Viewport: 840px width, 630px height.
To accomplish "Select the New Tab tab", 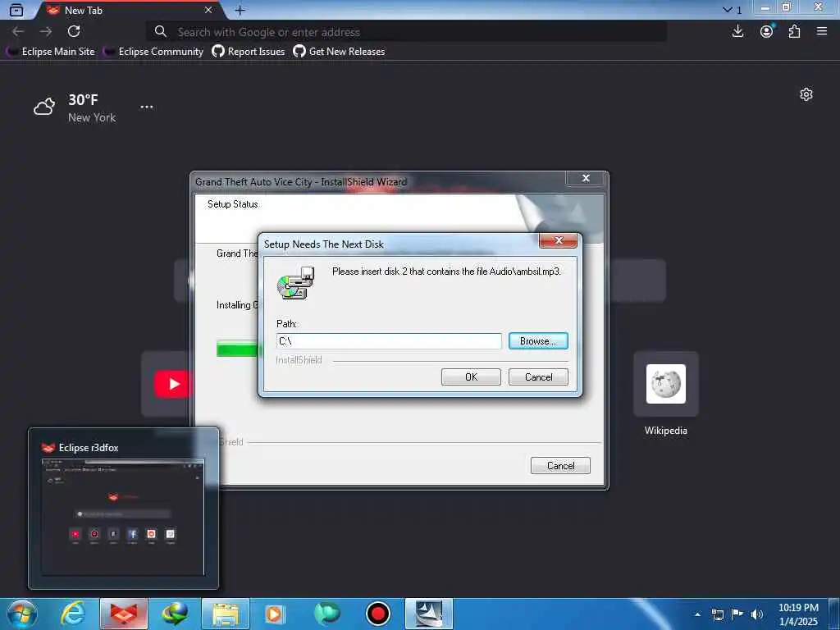I will (129, 10).
